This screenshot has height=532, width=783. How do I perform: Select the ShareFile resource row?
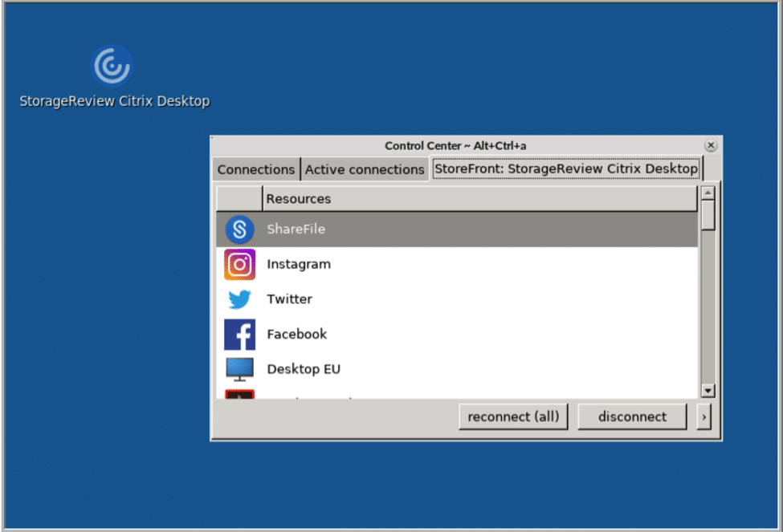pyautogui.click(x=457, y=229)
